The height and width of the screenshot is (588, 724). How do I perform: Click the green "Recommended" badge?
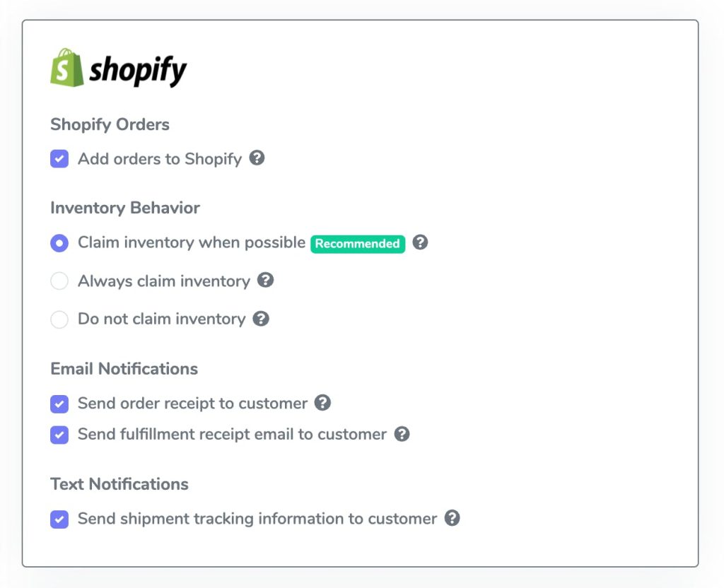pos(357,243)
